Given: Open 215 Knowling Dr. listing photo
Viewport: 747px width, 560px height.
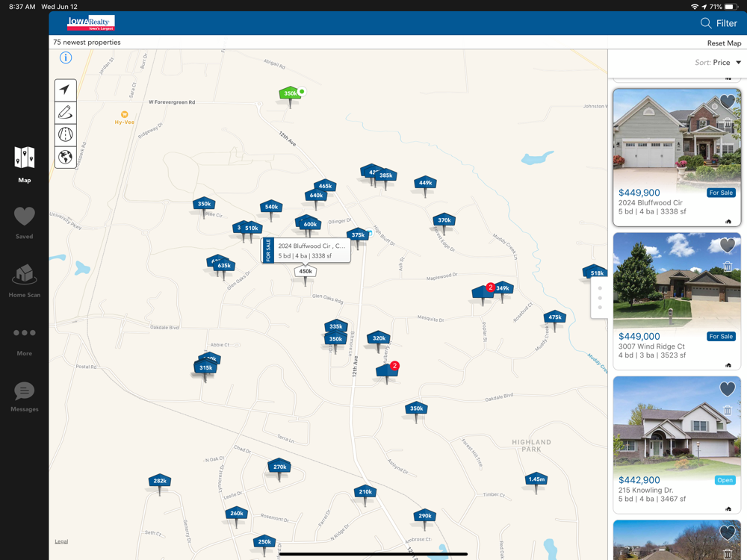Looking at the screenshot, I should click(x=677, y=425).
